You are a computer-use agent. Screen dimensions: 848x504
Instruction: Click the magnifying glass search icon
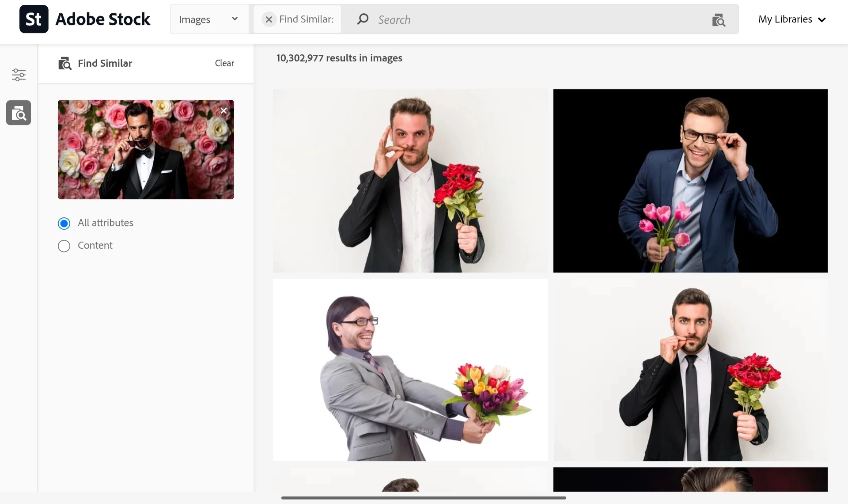point(363,19)
